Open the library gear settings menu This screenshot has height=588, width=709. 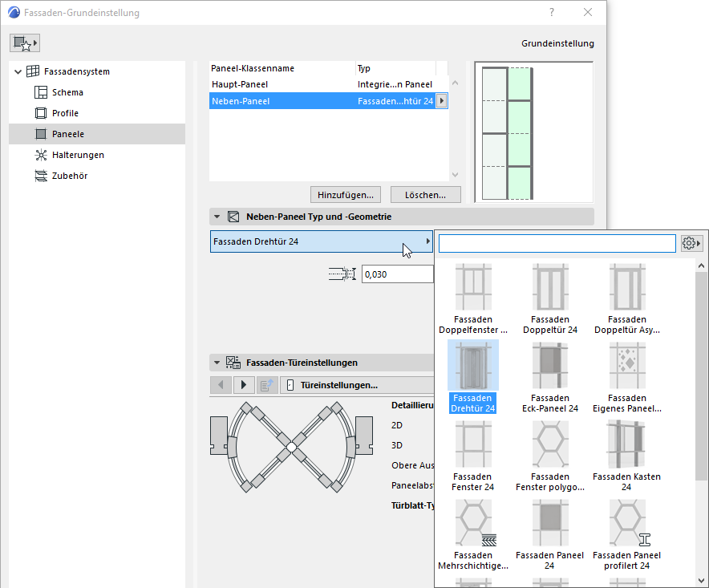coord(691,243)
